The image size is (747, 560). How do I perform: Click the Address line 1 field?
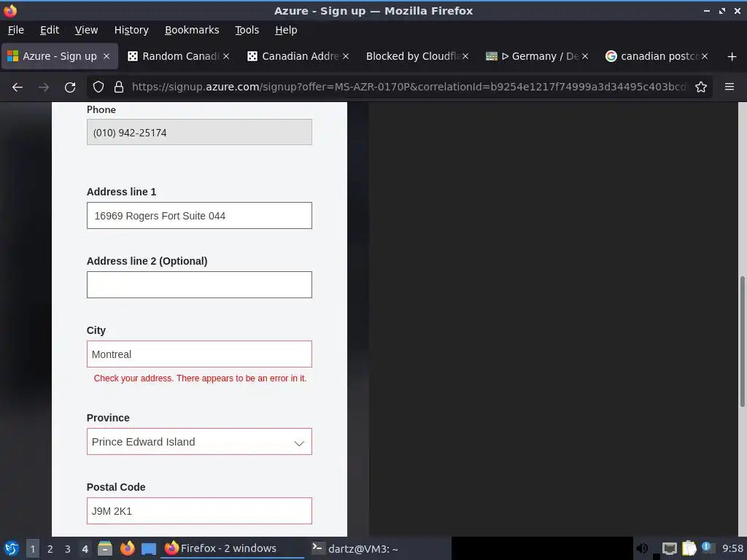pos(199,215)
